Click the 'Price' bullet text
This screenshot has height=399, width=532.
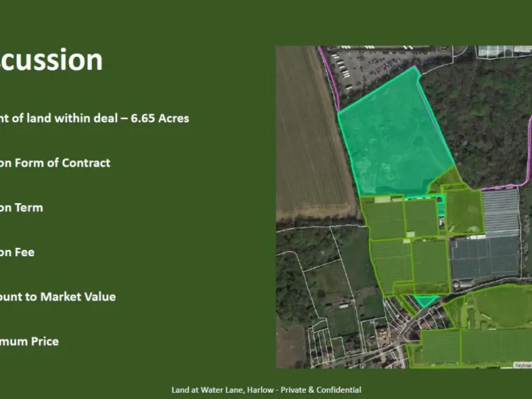click(x=29, y=341)
